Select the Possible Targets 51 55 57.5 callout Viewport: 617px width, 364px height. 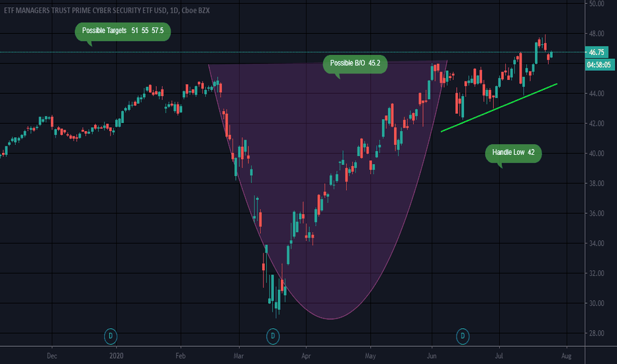point(122,32)
